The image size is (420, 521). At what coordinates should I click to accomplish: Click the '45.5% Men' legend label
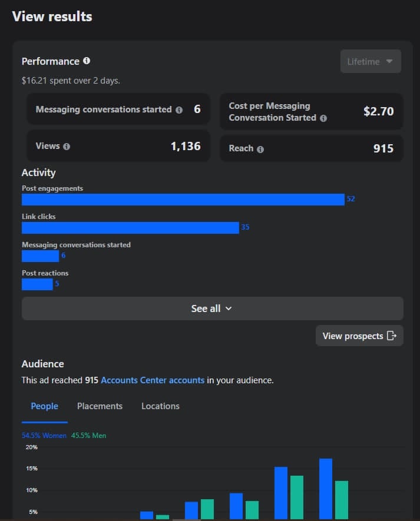(x=88, y=436)
